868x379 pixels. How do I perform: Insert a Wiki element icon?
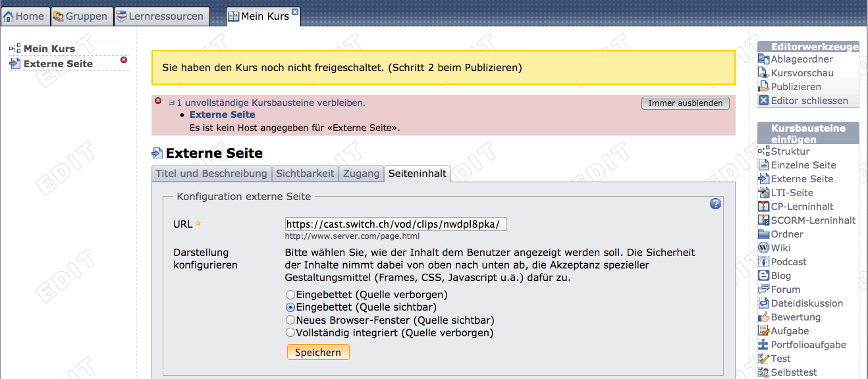763,248
